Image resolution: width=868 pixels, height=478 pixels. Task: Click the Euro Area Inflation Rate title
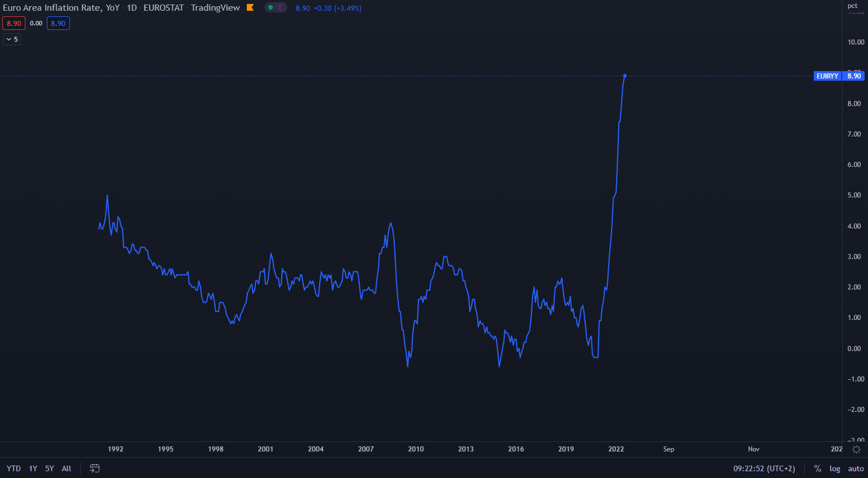click(61, 8)
